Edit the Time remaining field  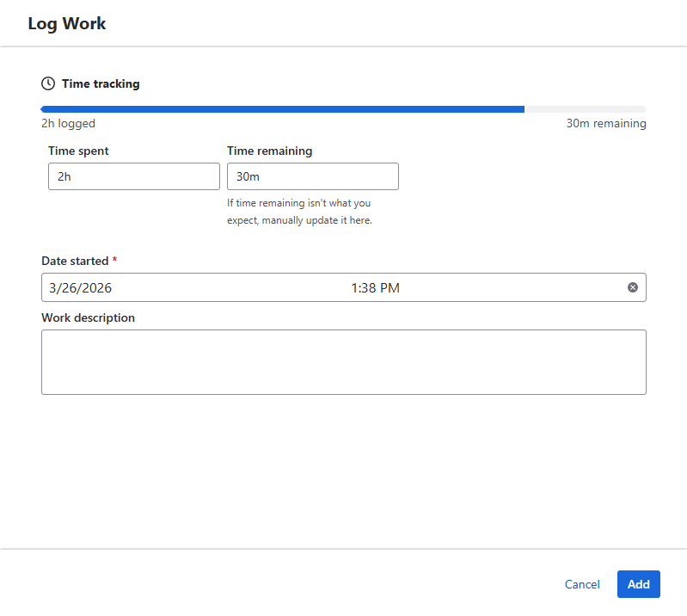313,176
